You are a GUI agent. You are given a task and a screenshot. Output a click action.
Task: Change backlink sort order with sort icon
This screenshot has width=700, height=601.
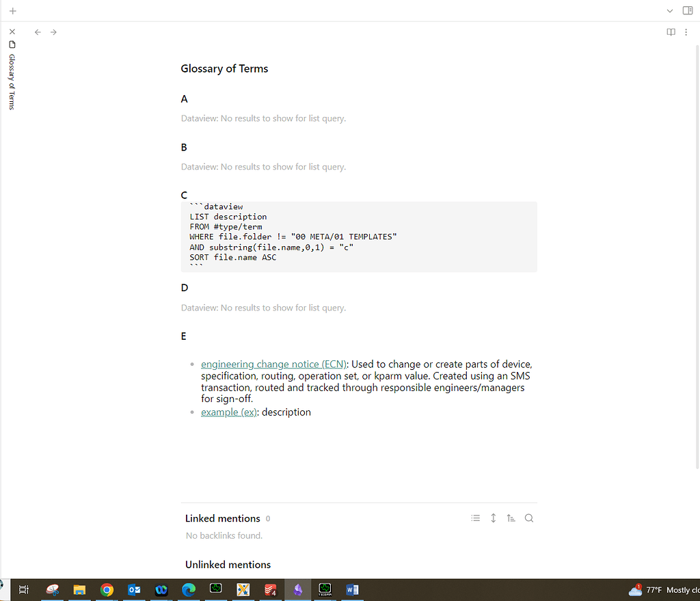click(x=511, y=518)
